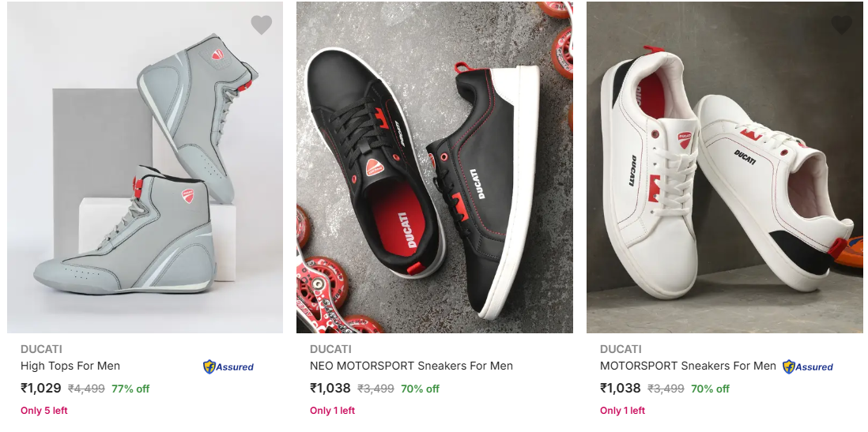
Task: Click the DUCATI brand name above High Tops
Action: click(41, 349)
